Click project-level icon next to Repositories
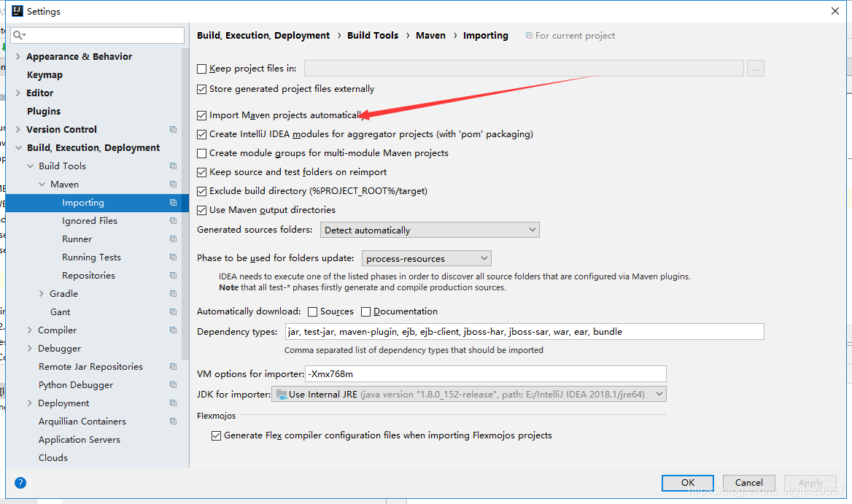 (174, 276)
